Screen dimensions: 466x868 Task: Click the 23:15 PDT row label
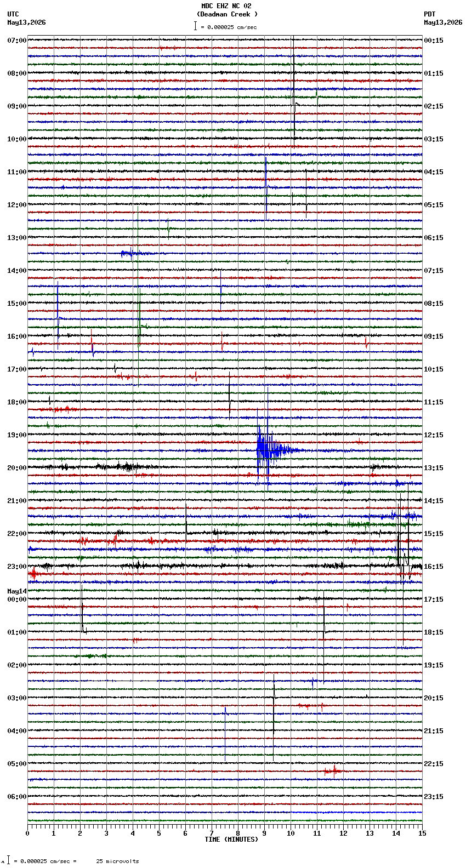tap(434, 797)
